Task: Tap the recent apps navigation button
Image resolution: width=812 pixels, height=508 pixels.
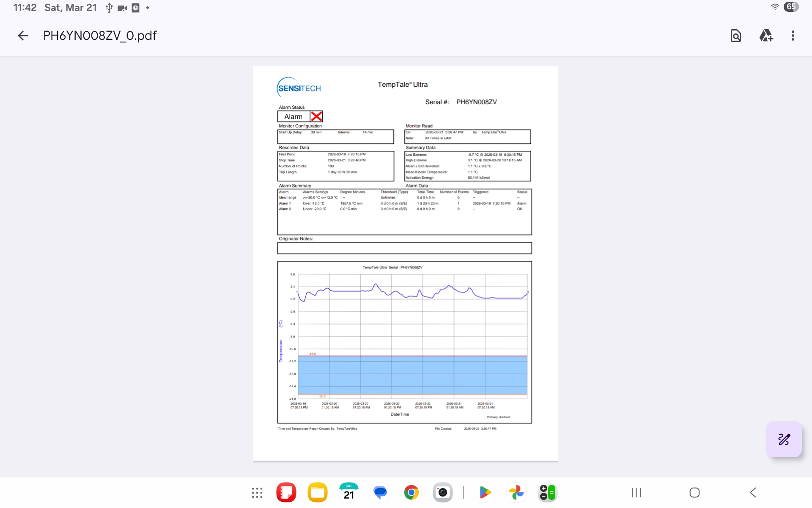Action: (x=636, y=493)
